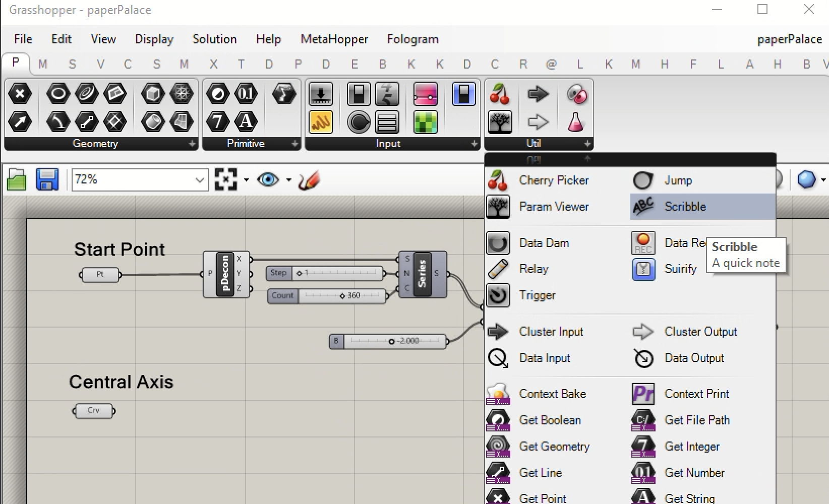Open the zoom level 72% dropdown
Image resolution: width=829 pixels, height=504 pixels.
200,180
